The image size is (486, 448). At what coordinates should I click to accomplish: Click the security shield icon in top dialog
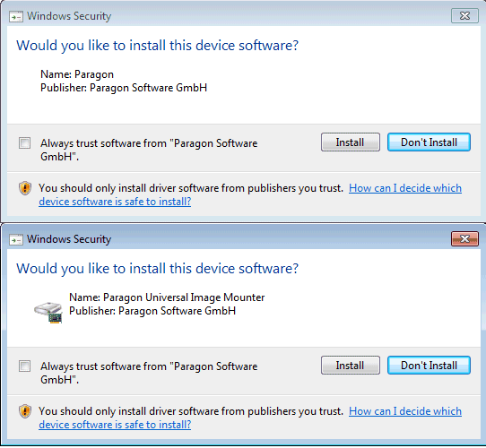click(x=25, y=188)
